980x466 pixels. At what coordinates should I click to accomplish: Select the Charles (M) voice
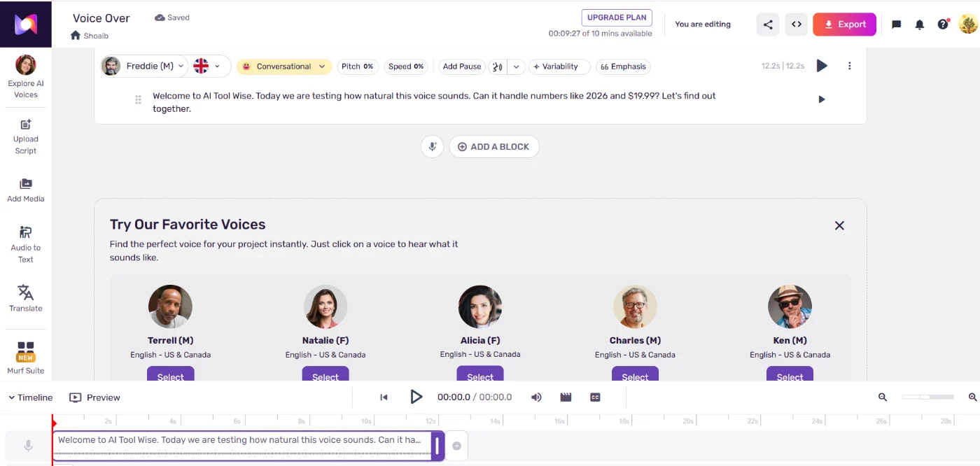pyautogui.click(x=635, y=374)
